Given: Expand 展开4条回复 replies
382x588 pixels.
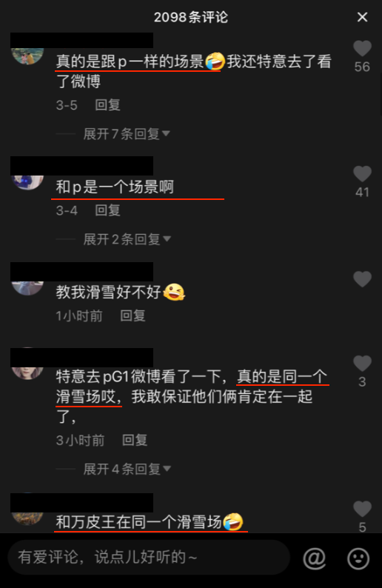Looking at the screenshot, I should pos(127,469).
